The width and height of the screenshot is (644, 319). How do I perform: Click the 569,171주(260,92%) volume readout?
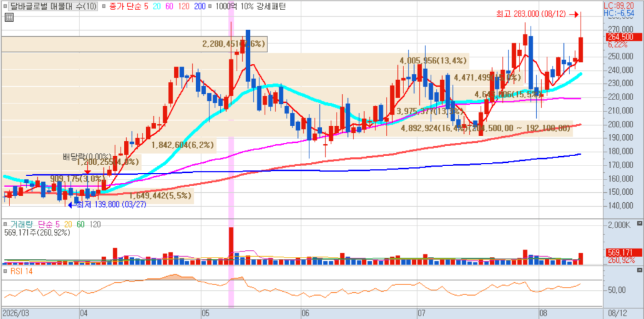37,233
